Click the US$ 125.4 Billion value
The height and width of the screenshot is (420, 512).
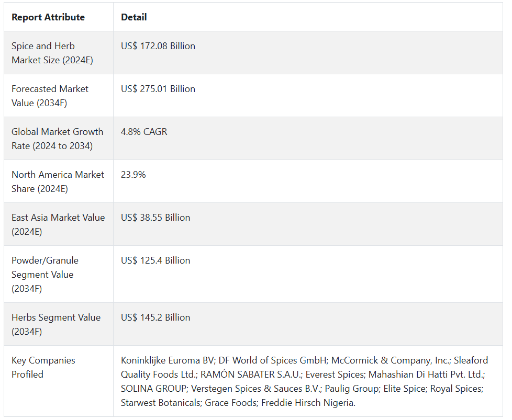pyautogui.click(x=155, y=260)
